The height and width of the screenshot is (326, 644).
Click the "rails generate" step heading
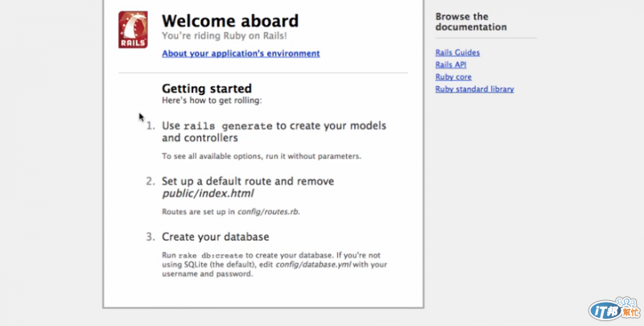point(274,131)
